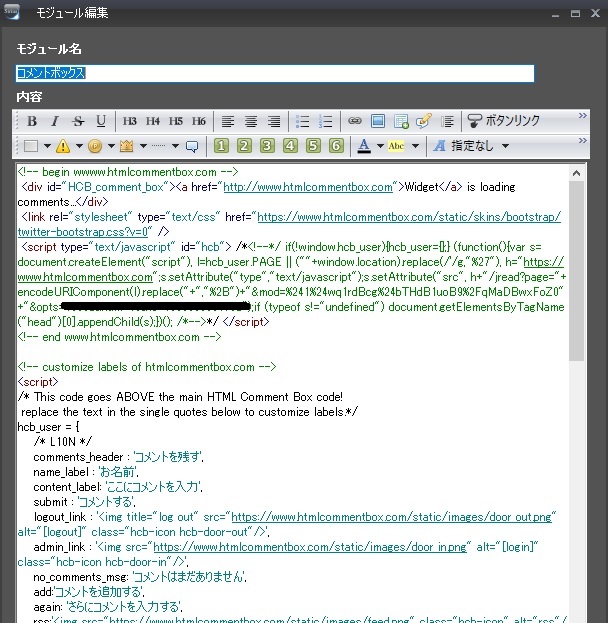Center-align the text
Image resolution: width=608 pixels, height=623 pixels.
251,121
